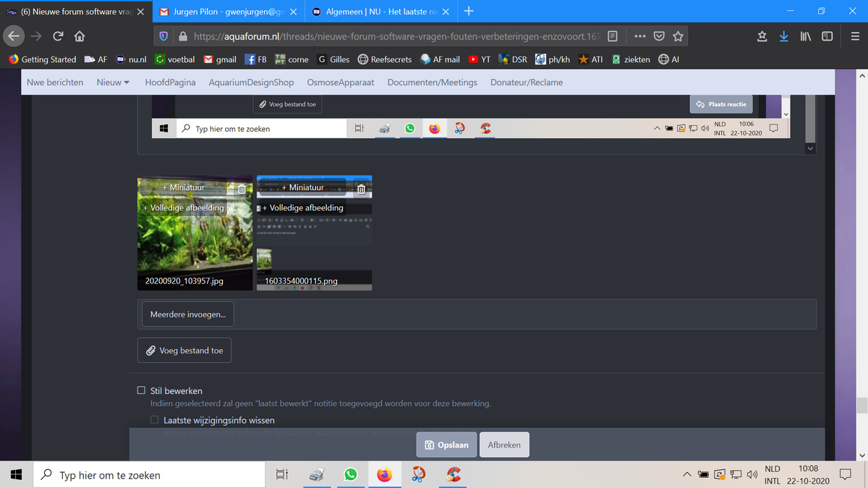The image size is (868, 488).
Task: Open Firefox downloads arrow icon
Action: click(783, 36)
